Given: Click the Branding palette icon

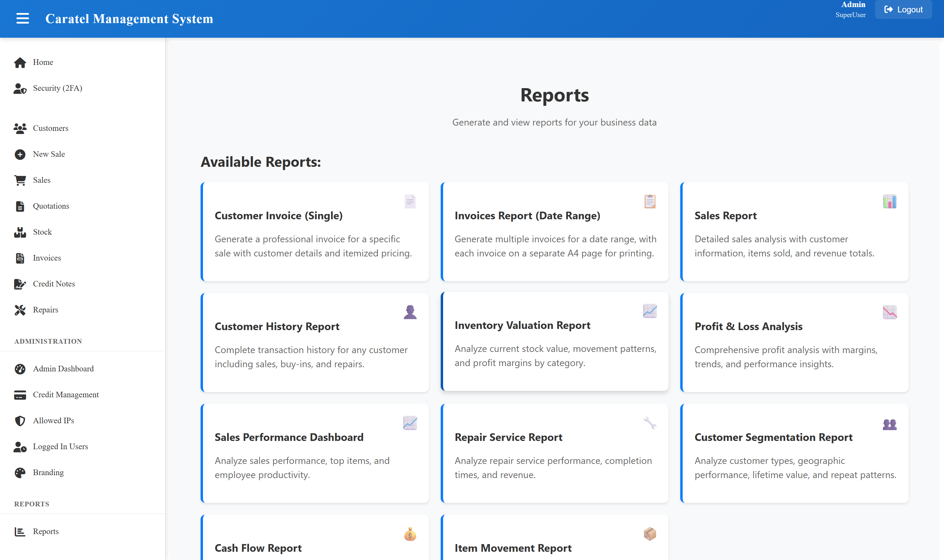Looking at the screenshot, I should (x=20, y=472).
